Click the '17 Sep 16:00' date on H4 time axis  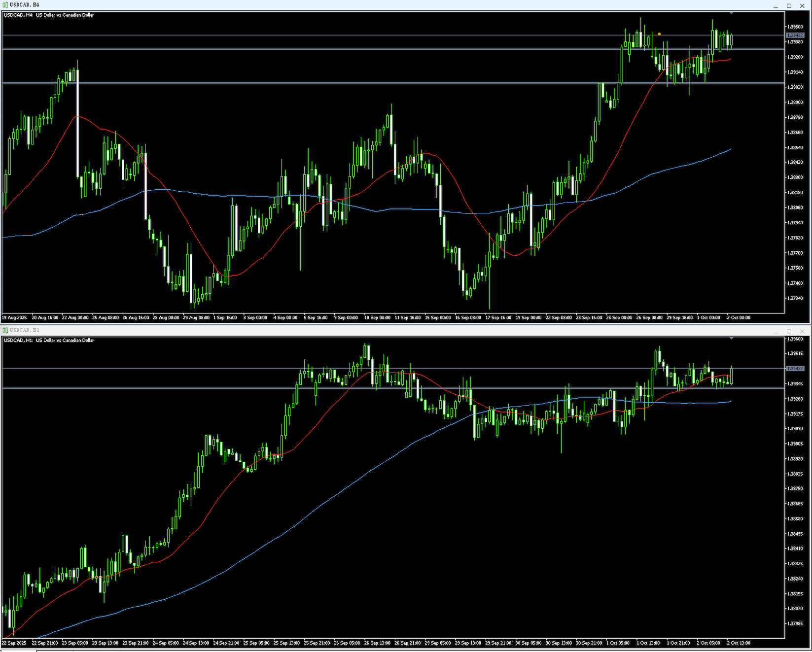[498, 318]
